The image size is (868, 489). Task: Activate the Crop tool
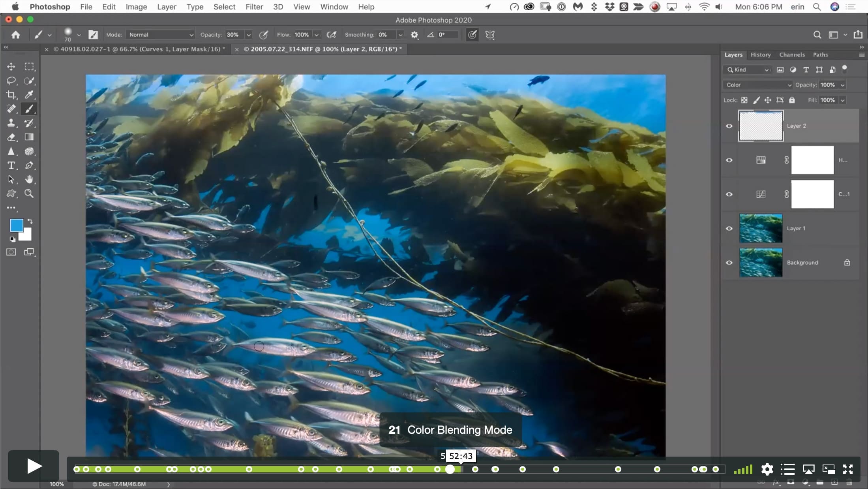tap(11, 95)
